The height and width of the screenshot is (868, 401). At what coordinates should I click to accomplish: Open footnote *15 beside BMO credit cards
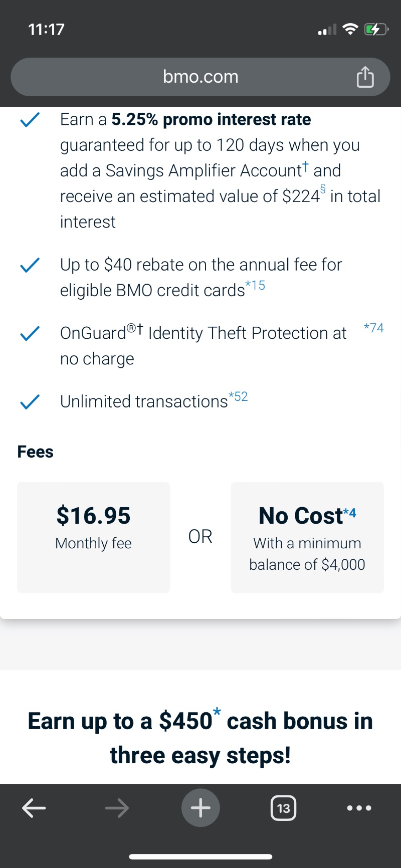pos(255,285)
